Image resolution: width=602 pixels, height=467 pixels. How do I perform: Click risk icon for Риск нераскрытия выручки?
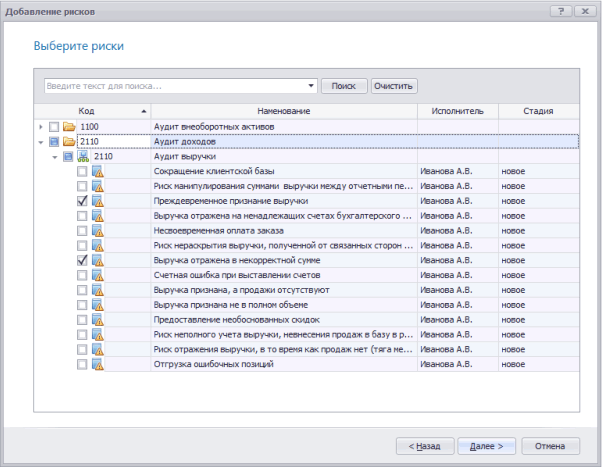98,245
